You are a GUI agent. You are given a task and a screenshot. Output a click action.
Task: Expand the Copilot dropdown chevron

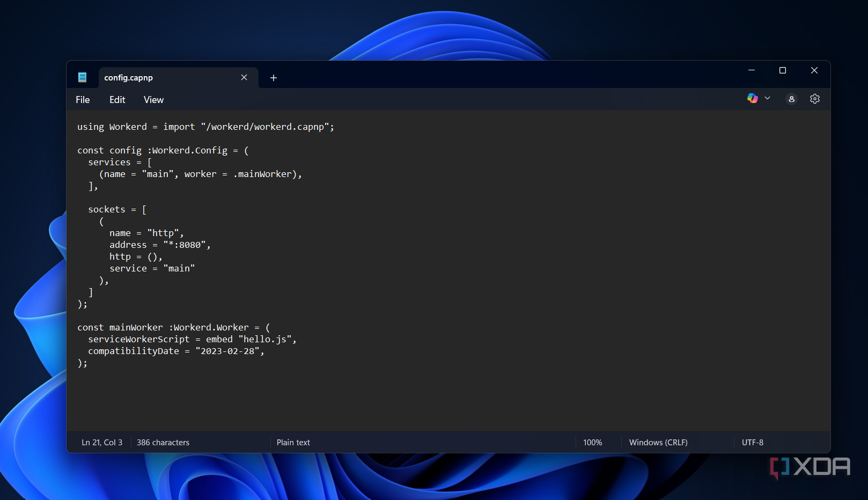click(x=768, y=98)
